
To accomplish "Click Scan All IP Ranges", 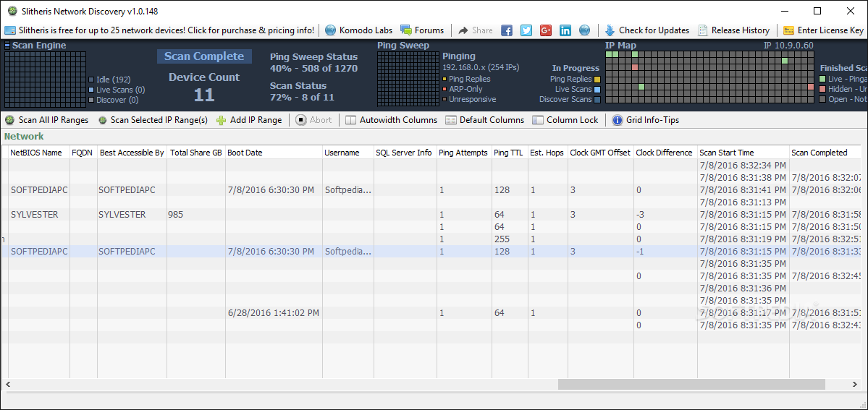I will (47, 120).
